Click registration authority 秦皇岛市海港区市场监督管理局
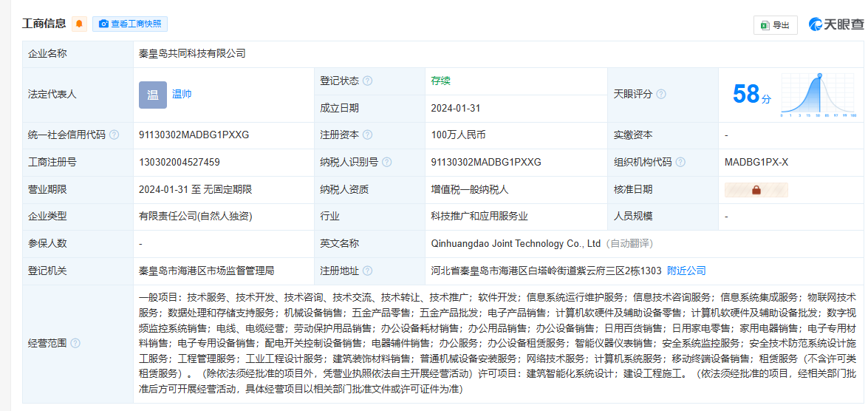 pos(207,271)
